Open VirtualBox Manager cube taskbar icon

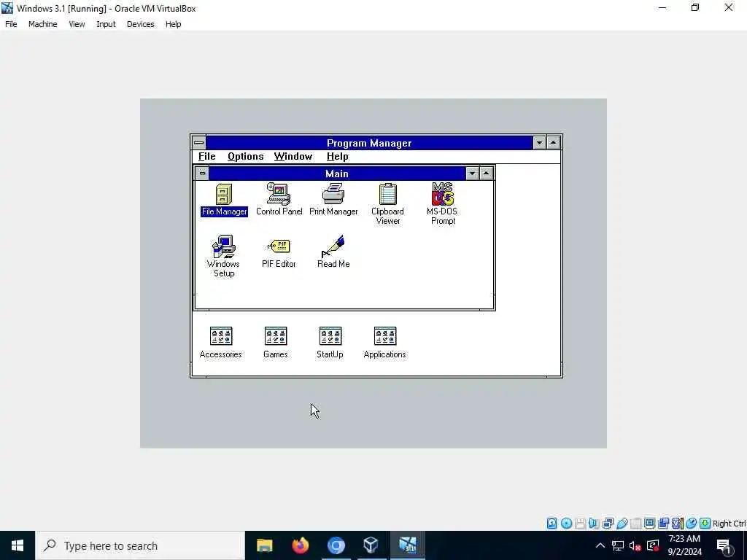click(x=371, y=545)
